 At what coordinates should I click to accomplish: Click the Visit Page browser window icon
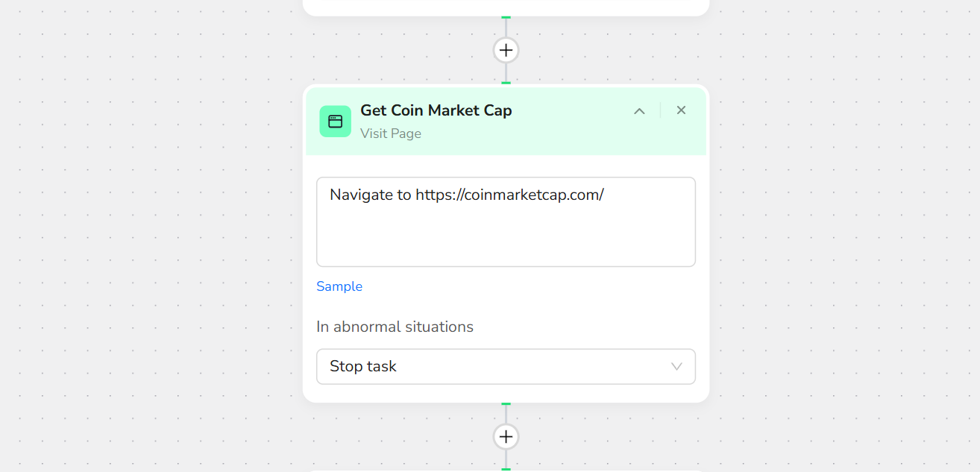[x=336, y=122]
